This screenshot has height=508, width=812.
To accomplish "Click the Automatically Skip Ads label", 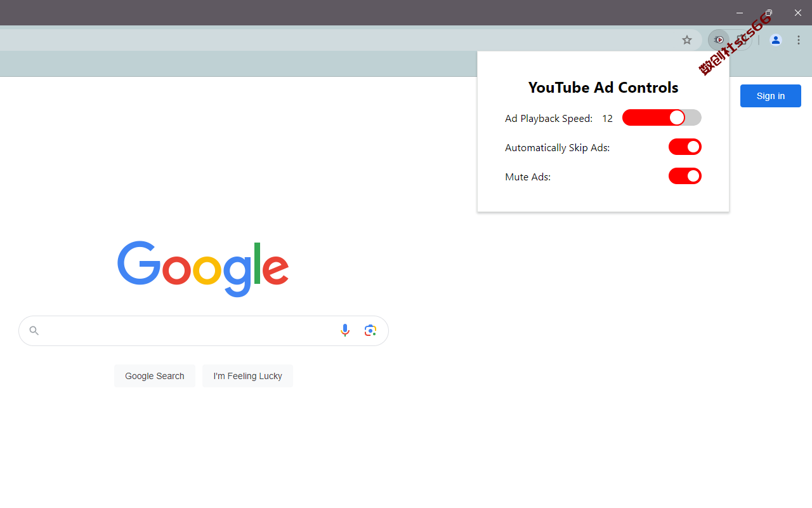I will pyautogui.click(x=557, y=148).
